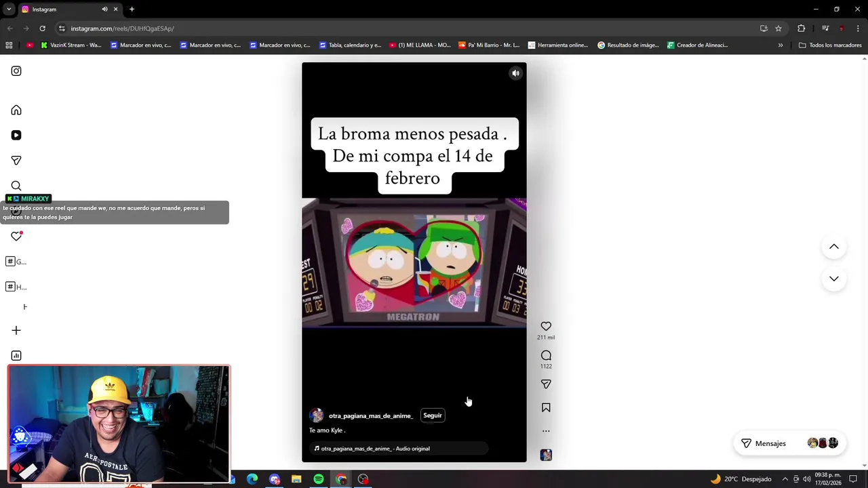Open otra_pagiana_mas_de_anime_ profile avatar
This screenshot has height=488, width=868.
pos(317,415)
